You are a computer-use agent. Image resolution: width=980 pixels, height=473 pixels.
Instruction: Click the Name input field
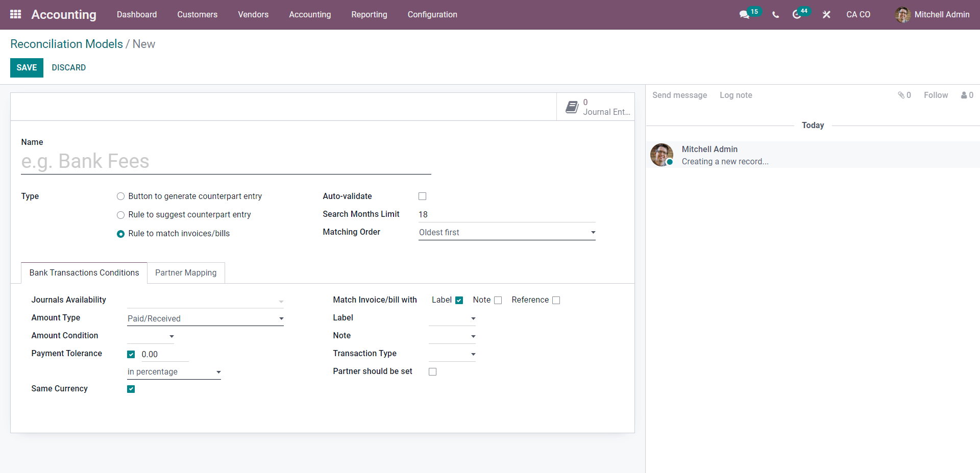point(226,161)
